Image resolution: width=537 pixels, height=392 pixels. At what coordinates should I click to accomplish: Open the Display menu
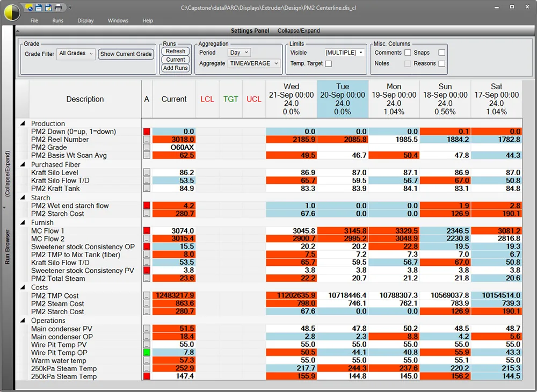(x=85, y=20)
